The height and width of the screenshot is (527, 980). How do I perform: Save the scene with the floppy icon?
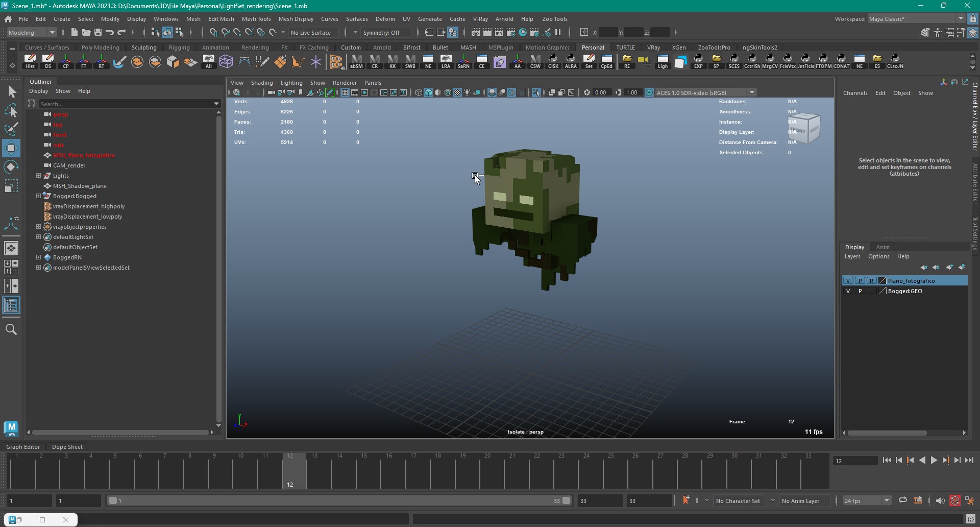pyautogui.click(x=98, y=33)
